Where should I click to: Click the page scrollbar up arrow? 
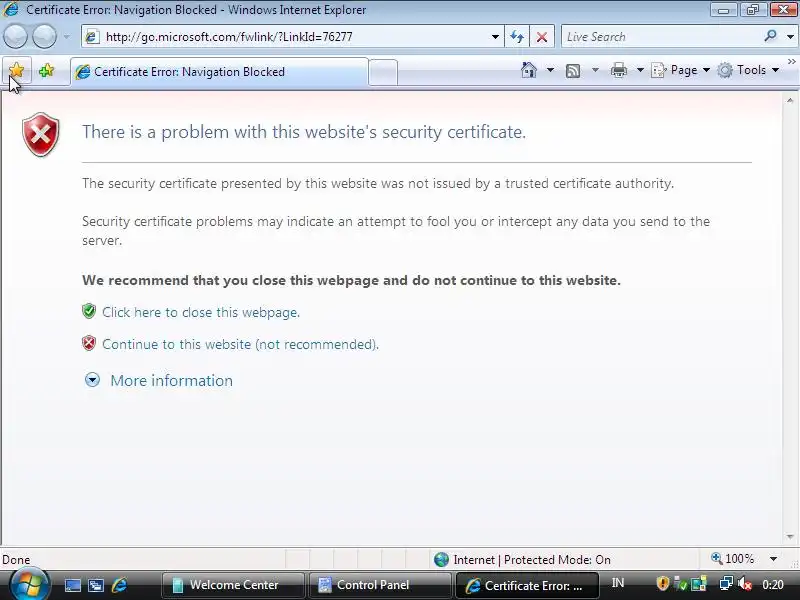click(790, 101)
